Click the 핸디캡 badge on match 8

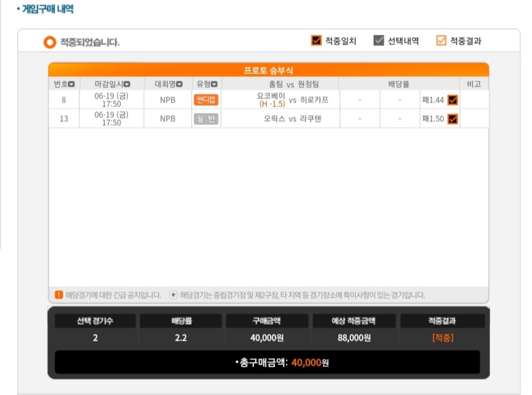point(206,100)
